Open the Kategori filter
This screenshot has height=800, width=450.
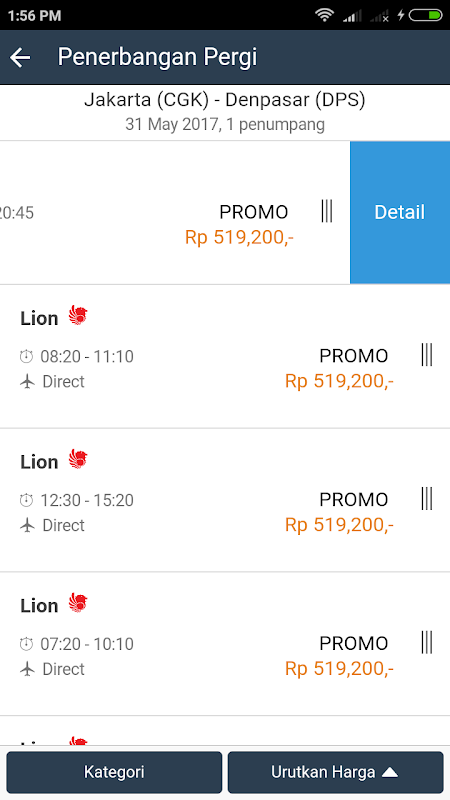pyautogui.click(x=114, y=772)
